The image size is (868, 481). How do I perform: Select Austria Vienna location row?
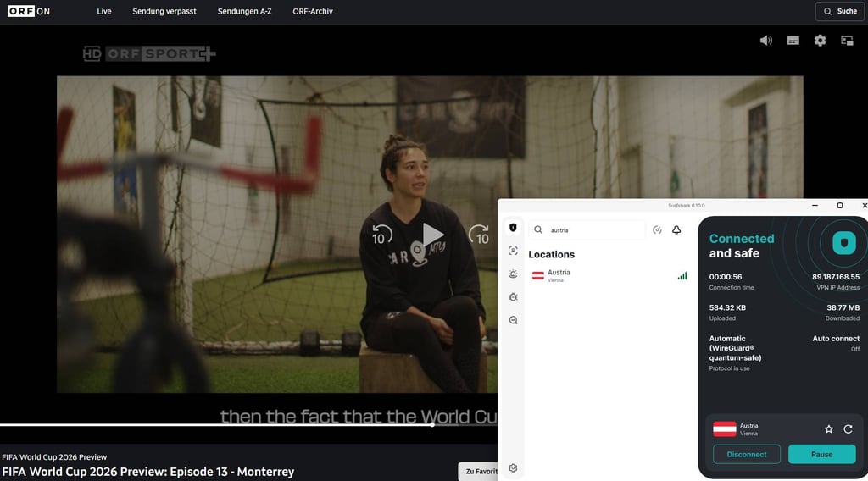(609, 275)
